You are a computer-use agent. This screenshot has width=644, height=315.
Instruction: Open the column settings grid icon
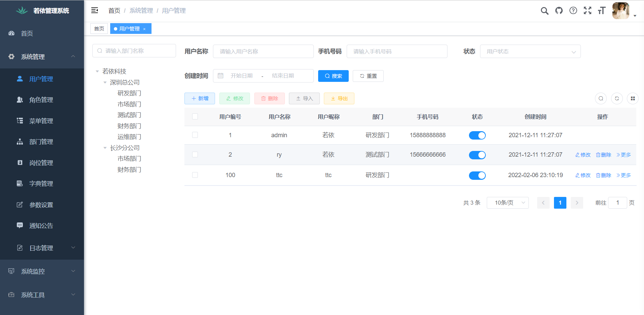coord(633,98)
